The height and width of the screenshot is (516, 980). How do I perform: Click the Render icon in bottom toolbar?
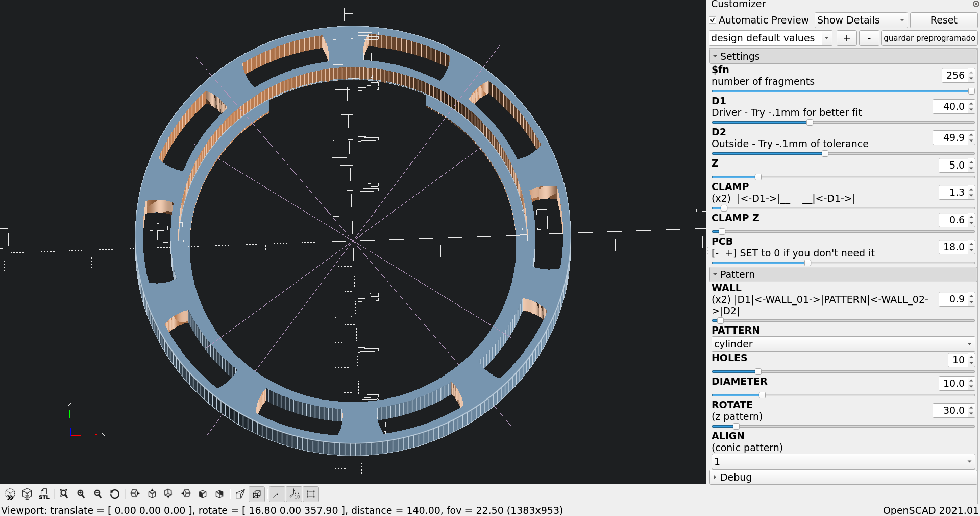[x=27, y=494]
